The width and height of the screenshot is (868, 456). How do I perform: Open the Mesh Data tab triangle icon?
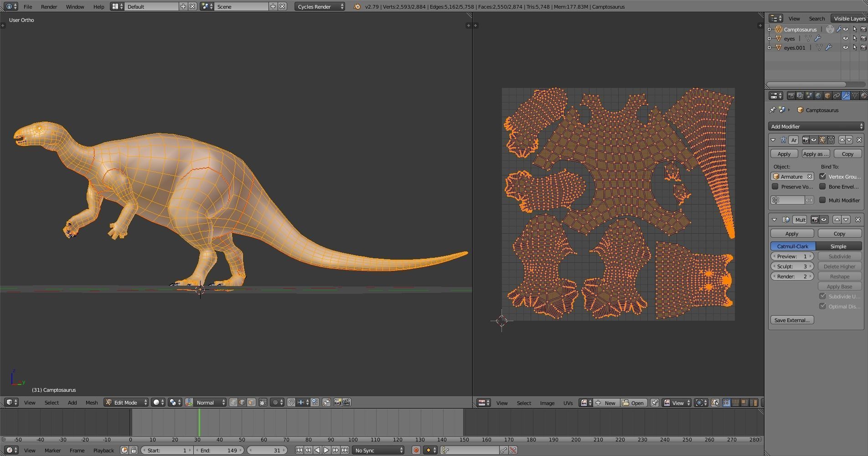point(855,96)
